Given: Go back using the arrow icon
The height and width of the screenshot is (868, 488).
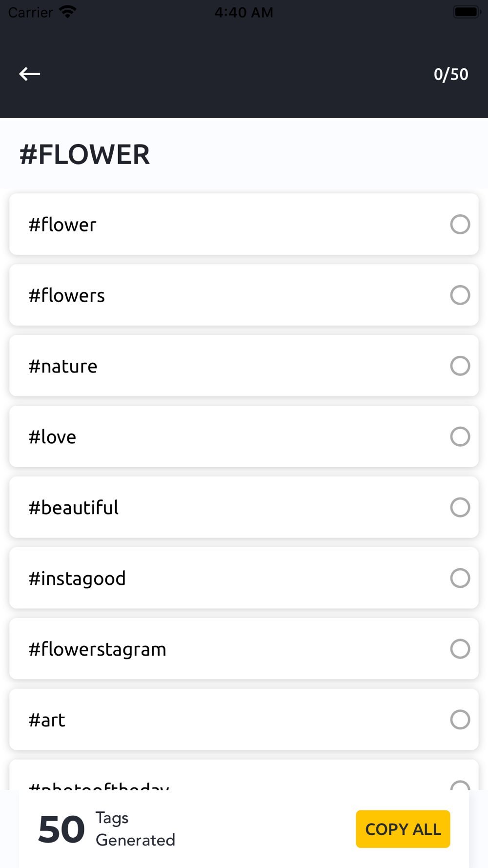Looking at the screenshot, I should [x=29, y=74].
